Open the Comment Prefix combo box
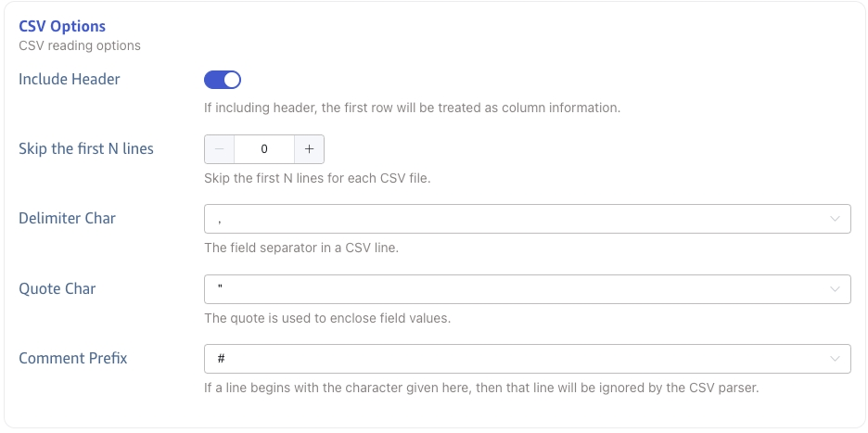The image size is (868, 433). click(x=519, y=359)
